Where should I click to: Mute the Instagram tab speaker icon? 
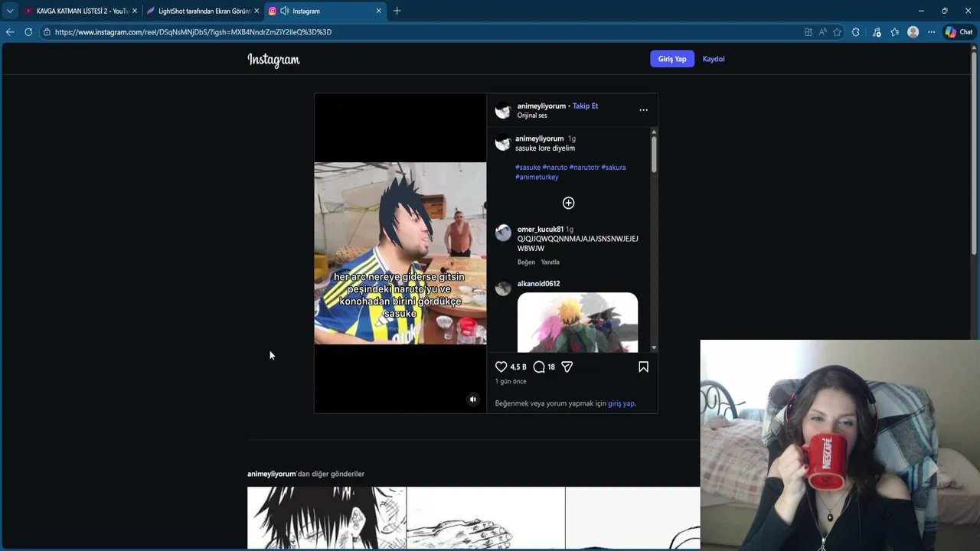pos(285,11)
